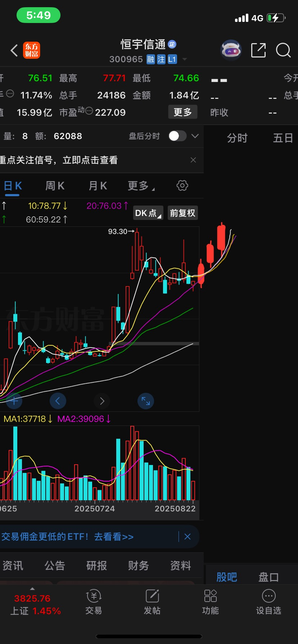The image size is (298, 644).
Task: Tap 227.09 PE ratio value
Action: coord(110,112)
